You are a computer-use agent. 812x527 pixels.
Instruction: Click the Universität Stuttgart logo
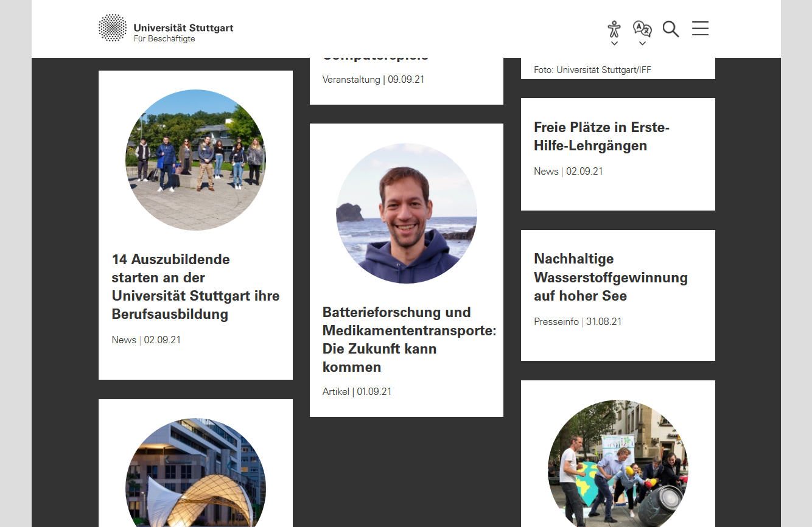point(166,28)
